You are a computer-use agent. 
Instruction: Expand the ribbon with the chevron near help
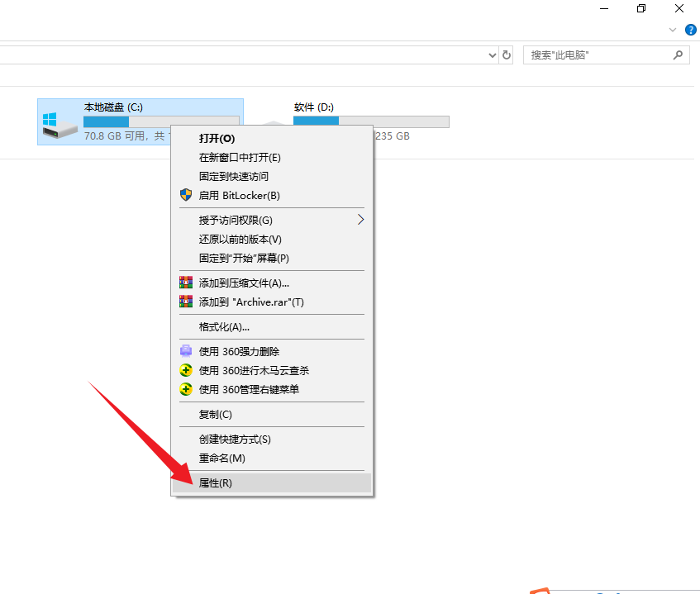pos(673,30)
